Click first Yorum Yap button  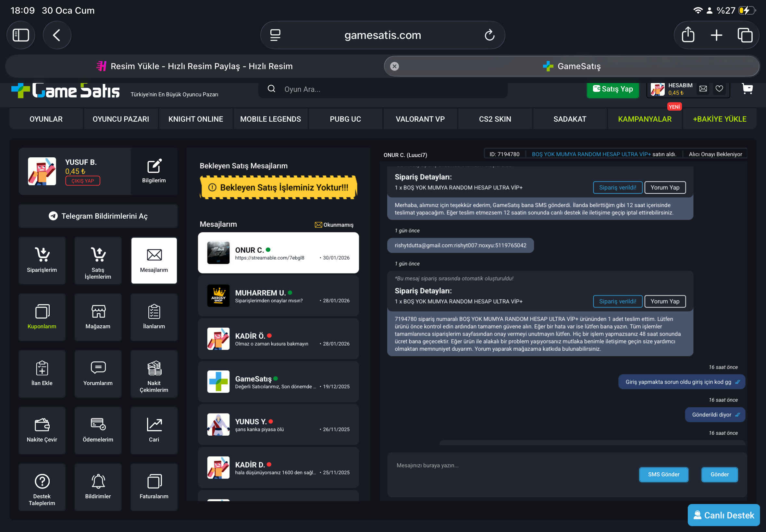pos(665,187)
